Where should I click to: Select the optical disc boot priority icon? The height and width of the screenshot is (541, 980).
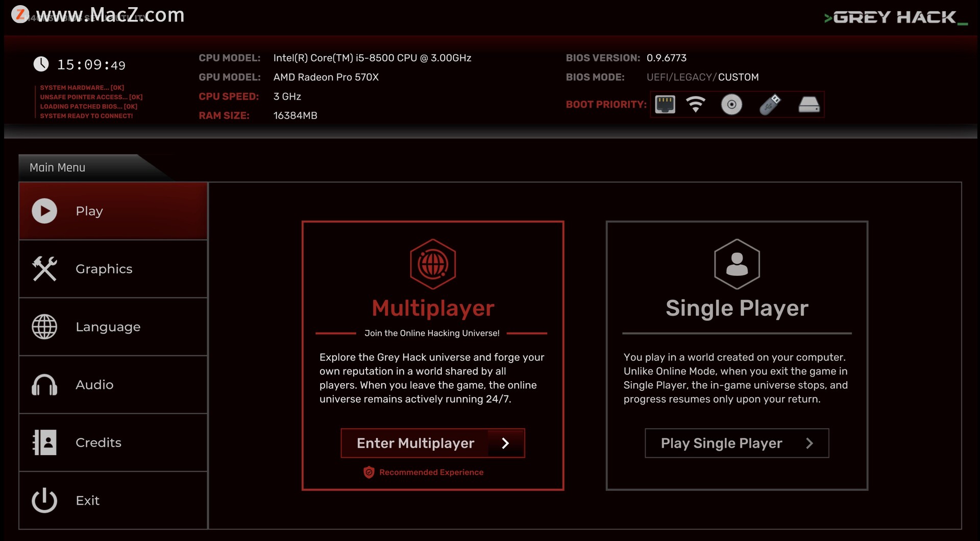731,104
